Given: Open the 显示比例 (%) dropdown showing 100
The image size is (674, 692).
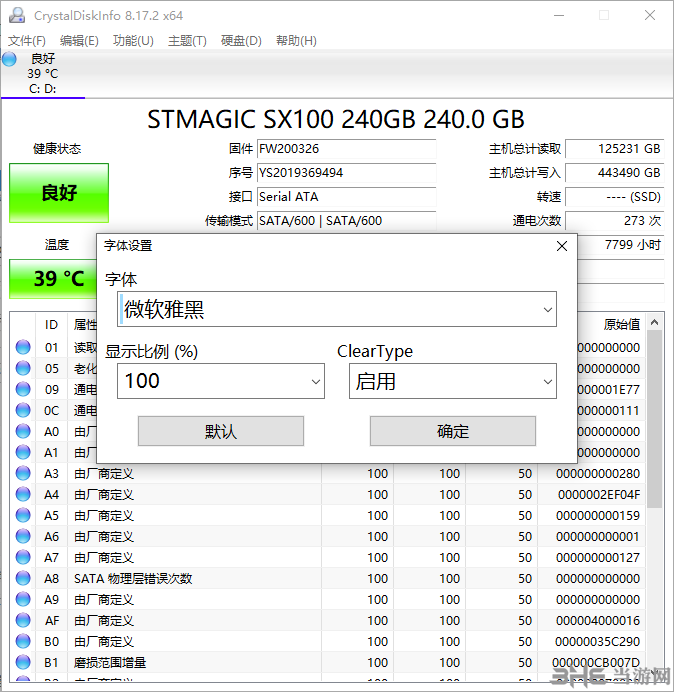Looking at the screenshot, I should [221, 381].
